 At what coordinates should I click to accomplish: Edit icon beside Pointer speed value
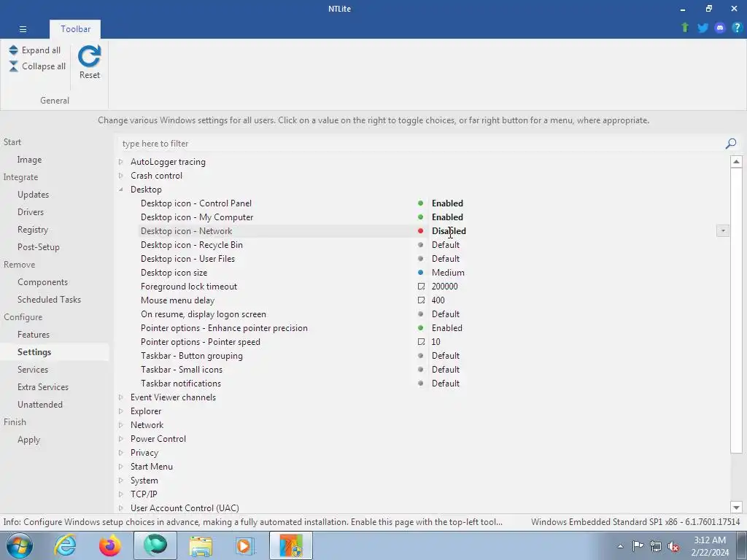(x=421, y=341)
